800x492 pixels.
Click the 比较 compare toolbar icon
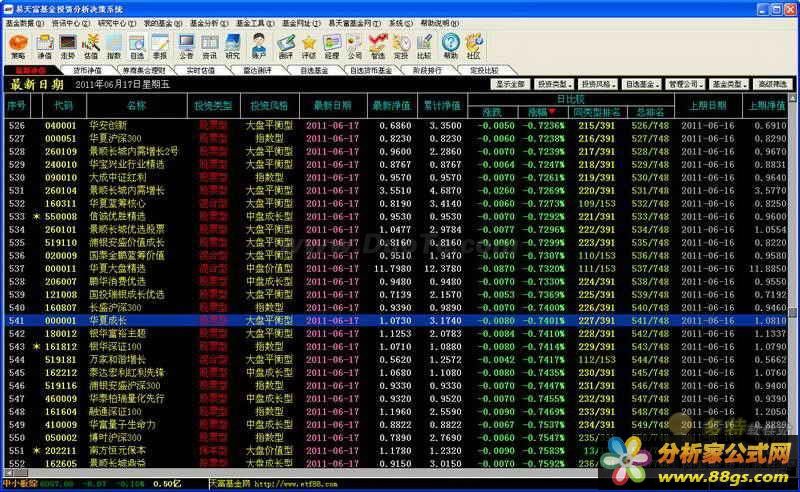(x=424, y=46)
